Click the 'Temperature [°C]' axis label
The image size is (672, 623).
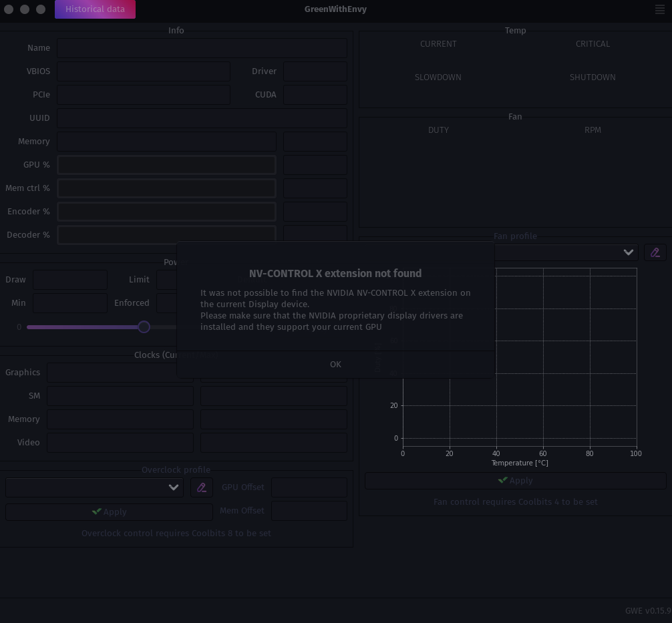tap(520, 463)
